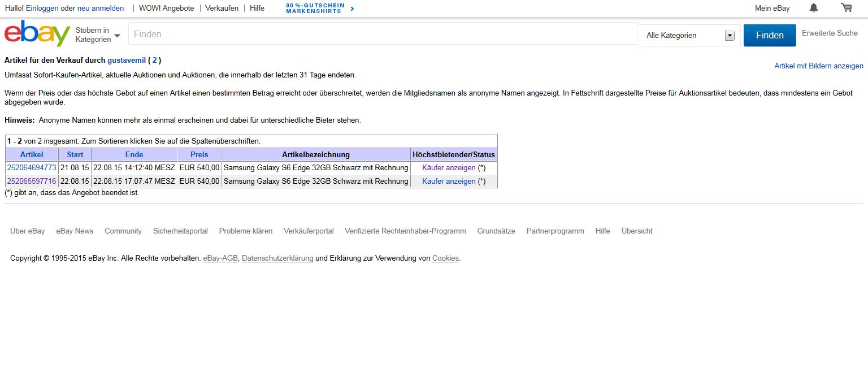
Task: Open the Alle Kategorien dropdown
Action: pos(689,36)
